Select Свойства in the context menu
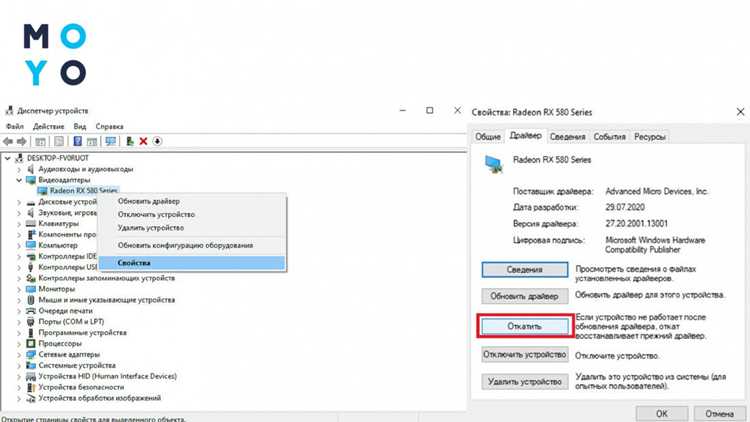Viewport: 750px width, 422px height. coord(191,263)
